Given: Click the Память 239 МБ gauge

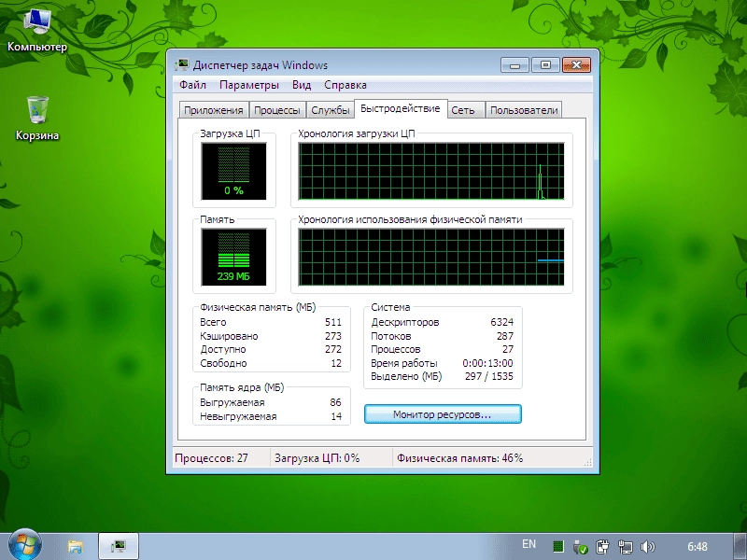Looking at the screenshot, I should [x=234, y=258].
